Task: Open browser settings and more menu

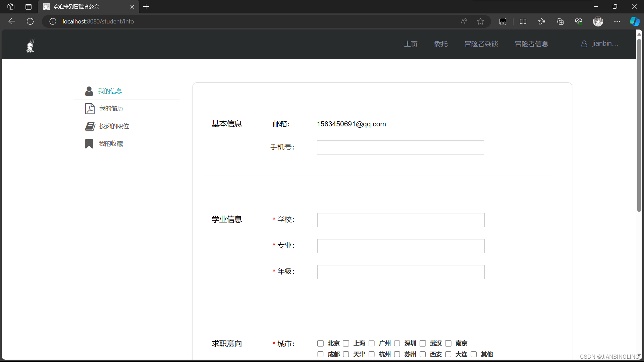Action: click(x=617, y=21)
